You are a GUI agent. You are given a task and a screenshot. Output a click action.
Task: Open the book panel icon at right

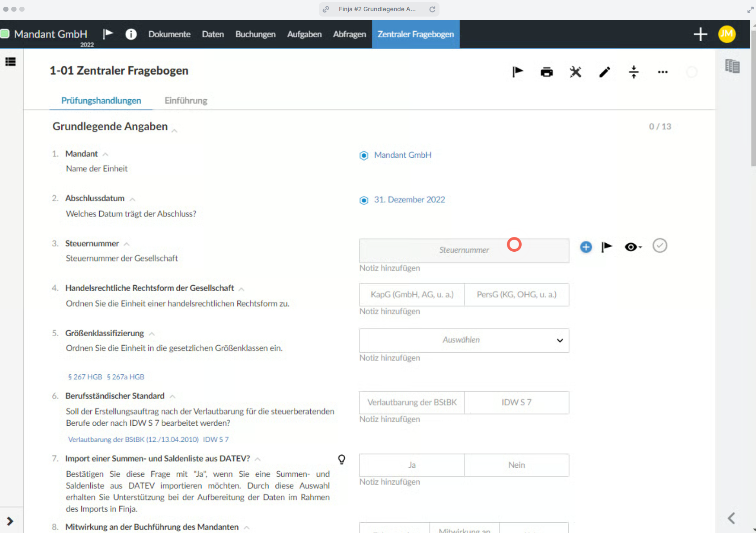click(732, 66)
